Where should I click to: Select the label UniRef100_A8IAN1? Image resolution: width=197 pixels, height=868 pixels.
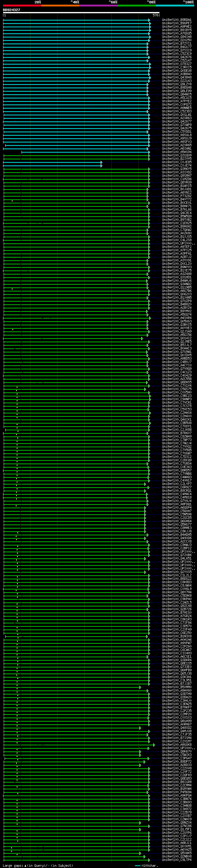click(177, 149)
